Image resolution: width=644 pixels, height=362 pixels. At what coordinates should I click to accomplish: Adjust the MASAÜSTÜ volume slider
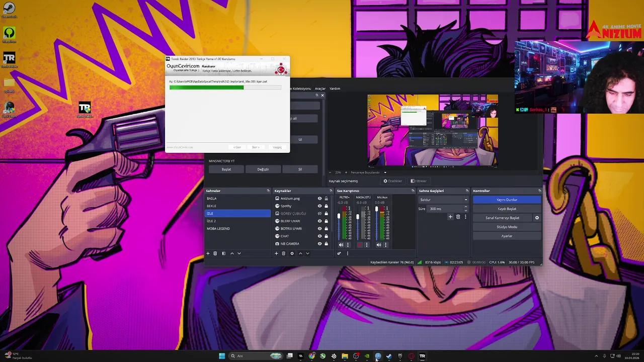[x=358, y=217]
